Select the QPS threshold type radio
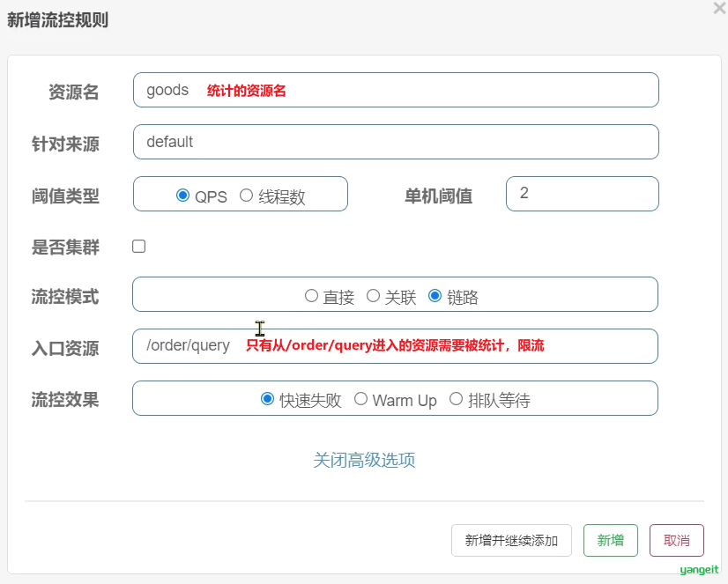 coord(183,196)
